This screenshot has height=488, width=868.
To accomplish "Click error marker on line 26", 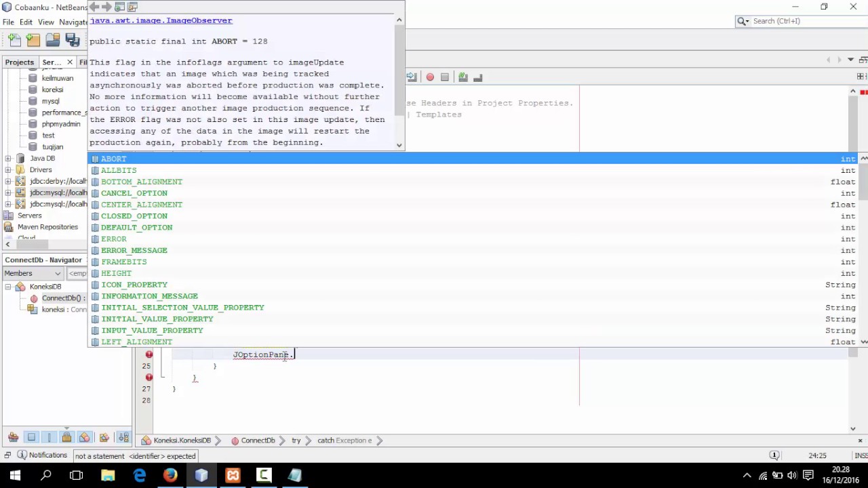I will click(149, 378).
